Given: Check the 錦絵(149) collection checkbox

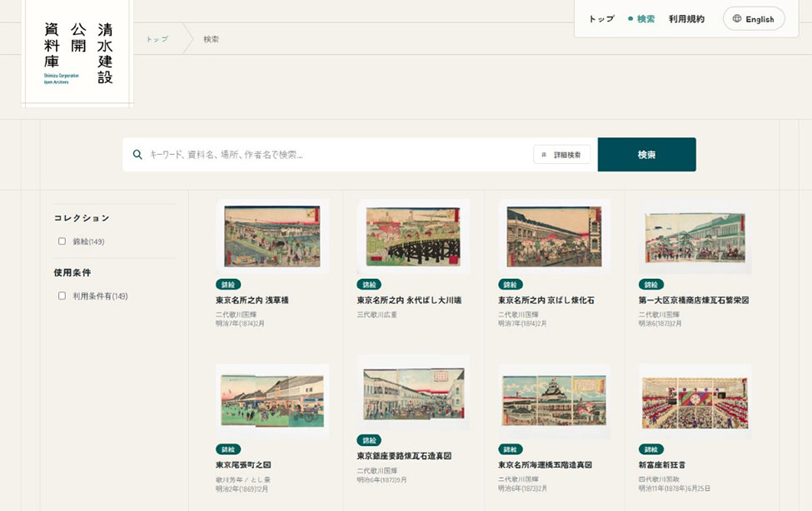Looking at the screenshot, I should 62,241.
